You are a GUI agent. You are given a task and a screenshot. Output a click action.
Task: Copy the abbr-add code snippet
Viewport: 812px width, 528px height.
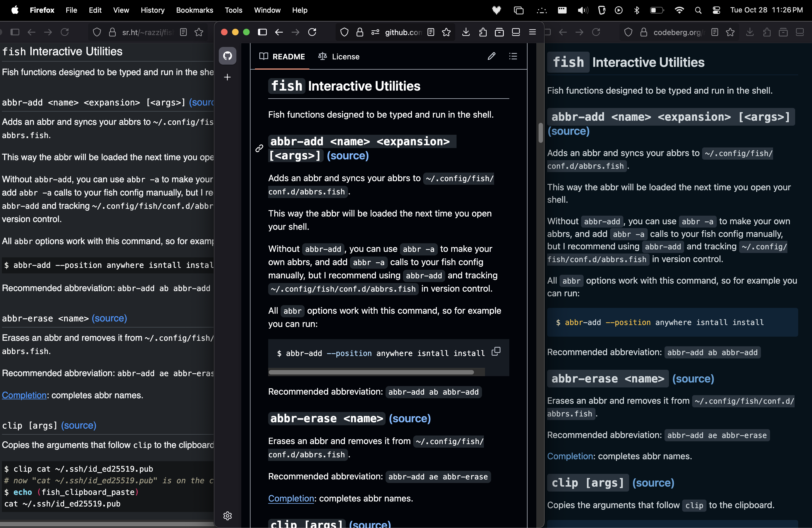click(x=496, y=351)
